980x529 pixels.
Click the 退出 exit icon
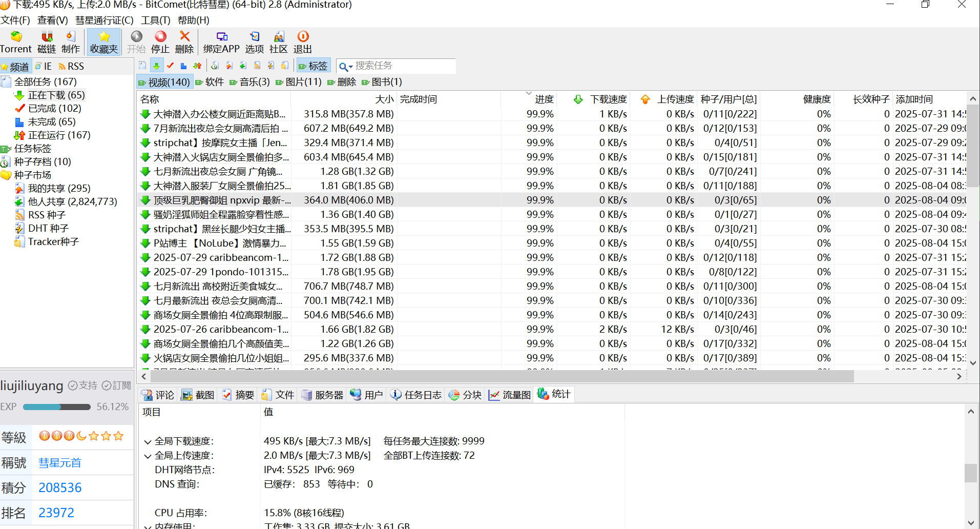303,37
